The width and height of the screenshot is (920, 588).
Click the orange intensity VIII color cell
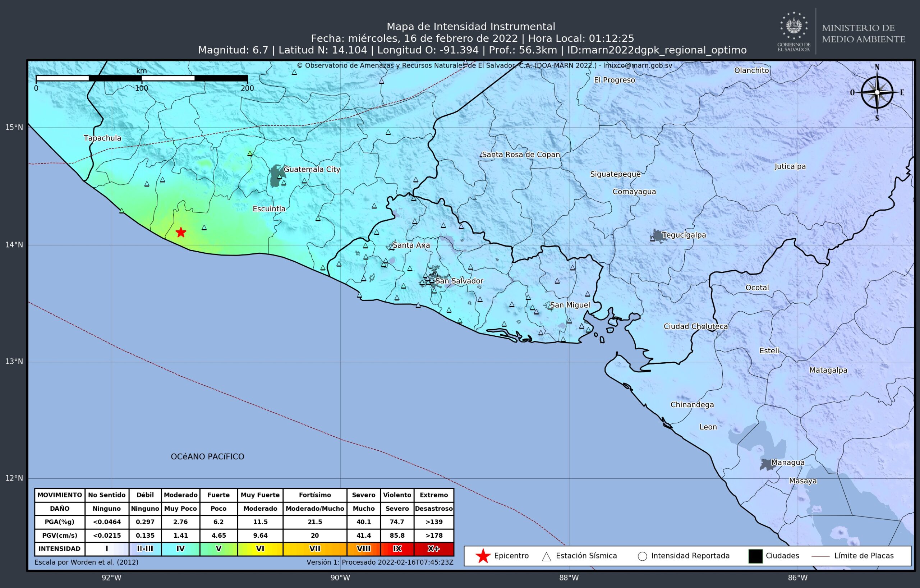363,549
